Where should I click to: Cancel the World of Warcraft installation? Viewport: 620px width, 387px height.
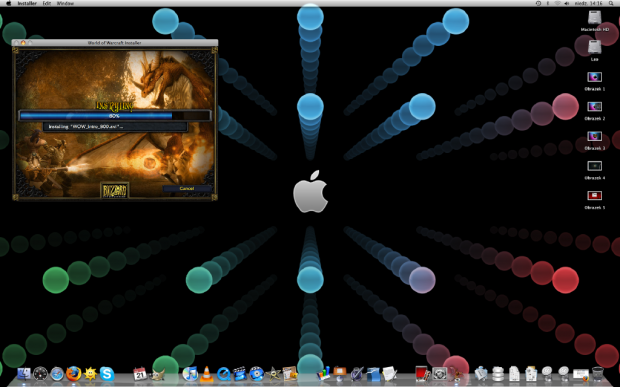click(187, 189)
